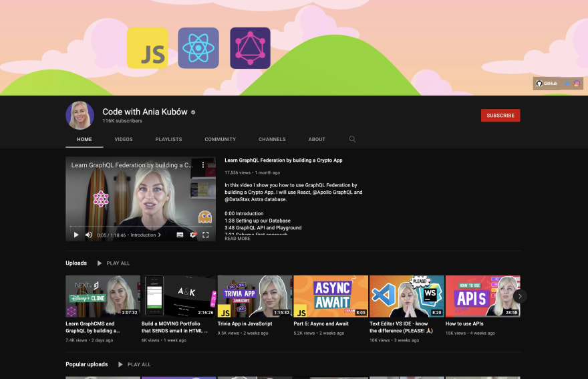The image size is (588, 379).
Task: Expand the description with READ MORE
Action: click(x=237, y=239)
